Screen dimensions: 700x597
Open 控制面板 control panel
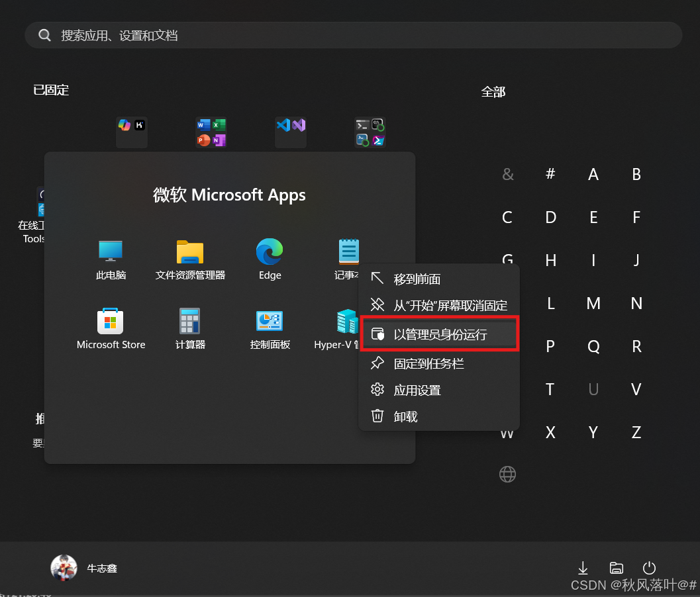coord(270,321)
